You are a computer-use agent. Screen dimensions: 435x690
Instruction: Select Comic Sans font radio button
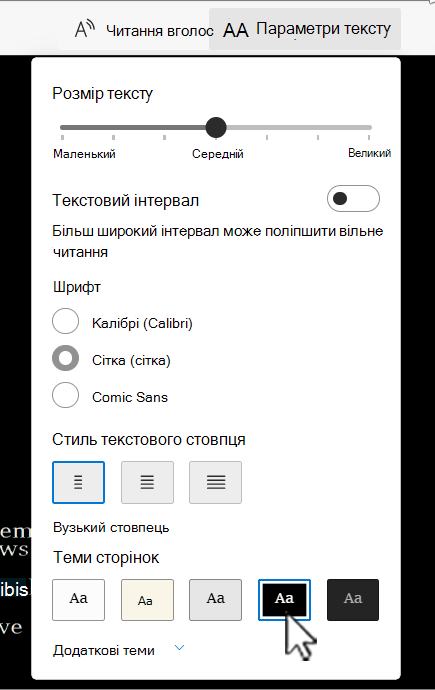point(66,395)
